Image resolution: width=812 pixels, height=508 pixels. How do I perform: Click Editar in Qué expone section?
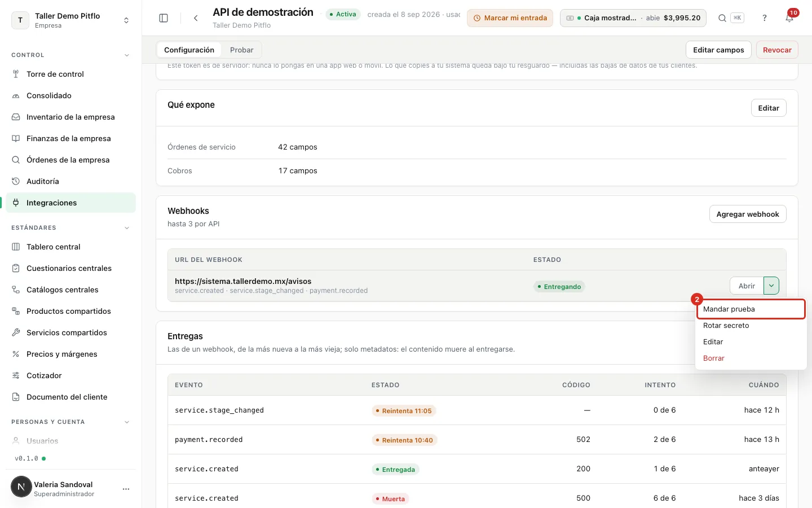click(769, 108)
